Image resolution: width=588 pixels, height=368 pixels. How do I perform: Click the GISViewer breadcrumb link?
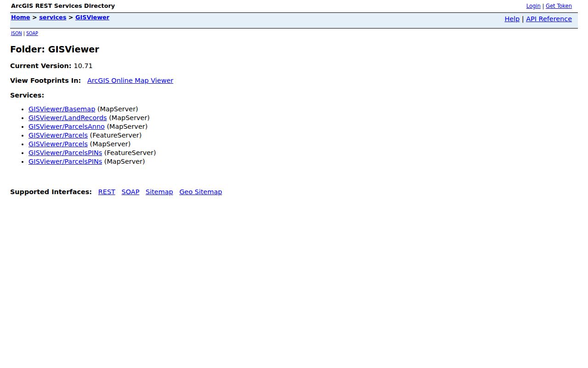tap(92, 17)
